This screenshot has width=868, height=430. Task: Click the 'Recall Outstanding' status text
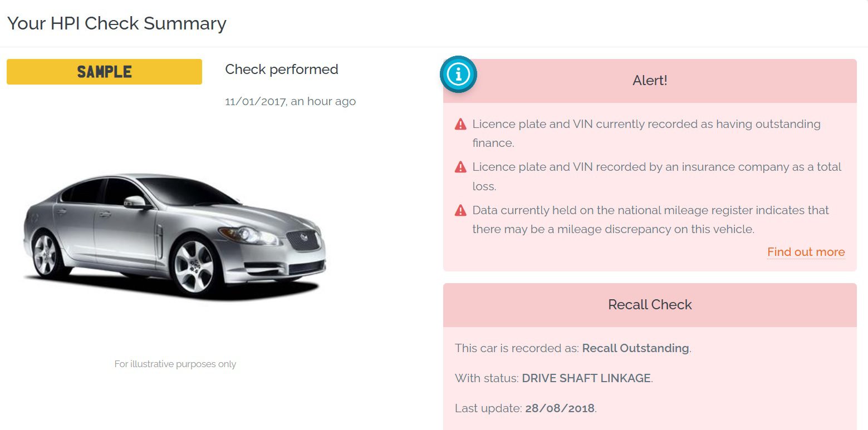[635, 348]
